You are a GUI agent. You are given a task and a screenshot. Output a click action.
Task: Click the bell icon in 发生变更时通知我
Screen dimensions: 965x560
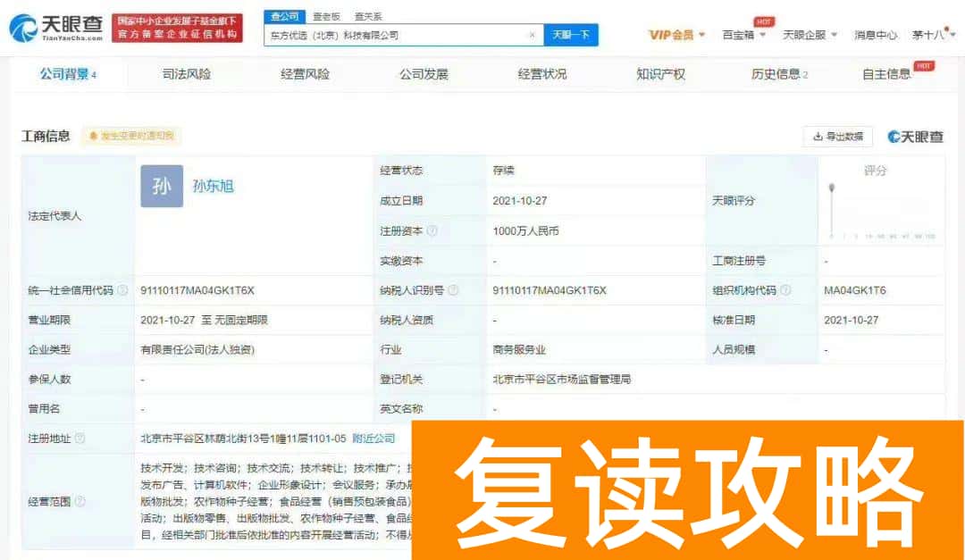(94, 136)
